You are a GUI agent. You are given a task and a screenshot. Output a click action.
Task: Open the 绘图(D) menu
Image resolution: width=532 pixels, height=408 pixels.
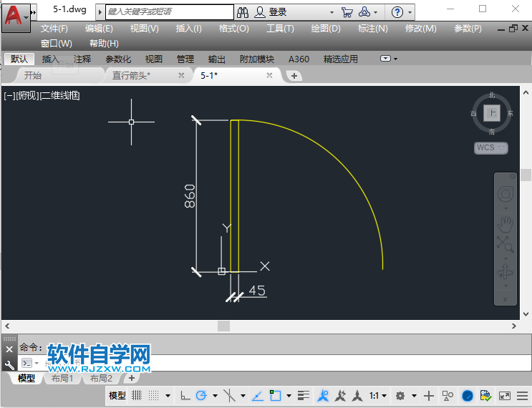click(326, 29)
